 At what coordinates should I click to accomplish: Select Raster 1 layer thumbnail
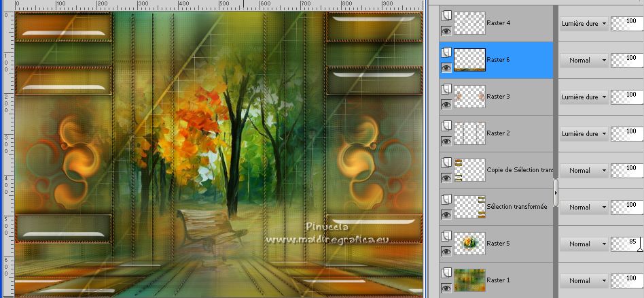[469, 280]
